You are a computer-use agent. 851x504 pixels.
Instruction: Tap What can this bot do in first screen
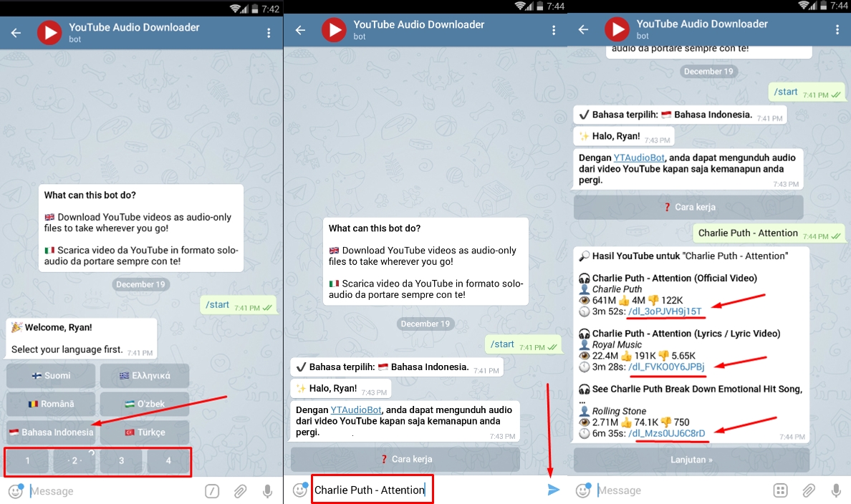[90, 195]
